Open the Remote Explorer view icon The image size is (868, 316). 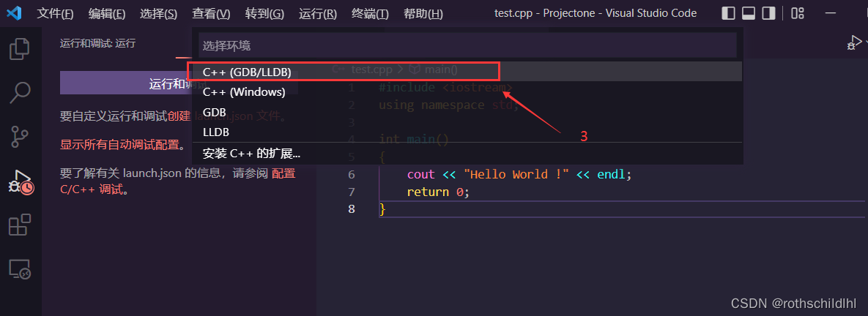(x=21, y=269)
